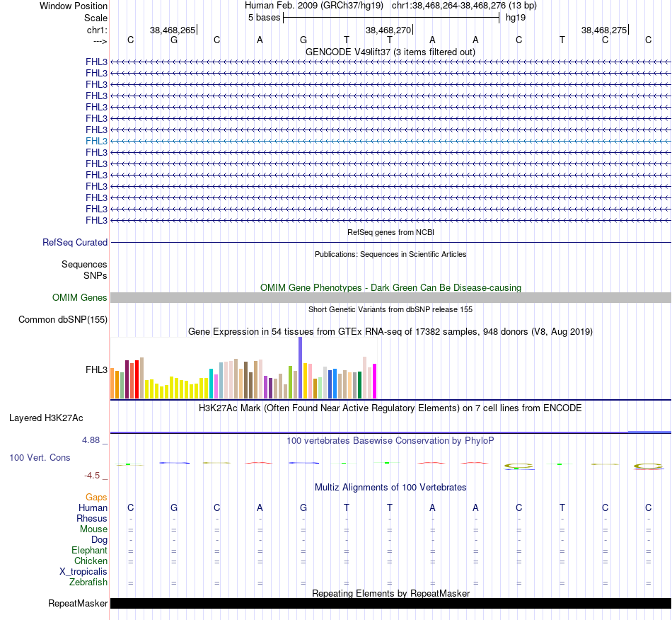The height and width of the screenshot is (620, 672).
Task: Click the 4.88 PhyloP upper scale value
Action: pyautogui.click(x=91, y=440)
